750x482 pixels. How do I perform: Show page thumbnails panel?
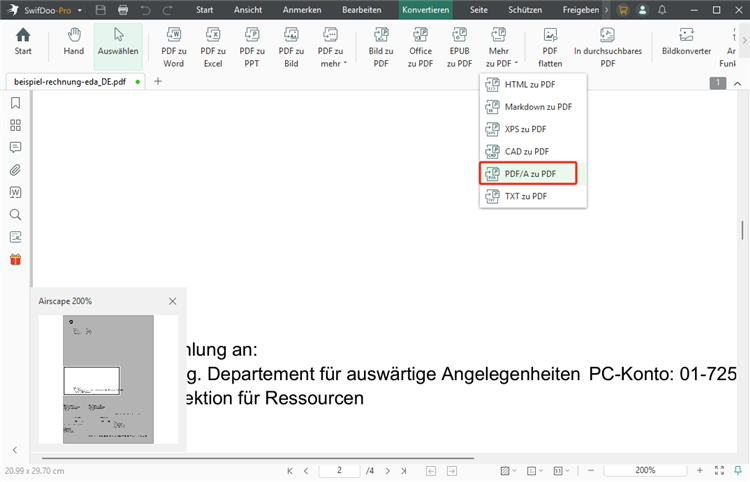tap(15, 125)
